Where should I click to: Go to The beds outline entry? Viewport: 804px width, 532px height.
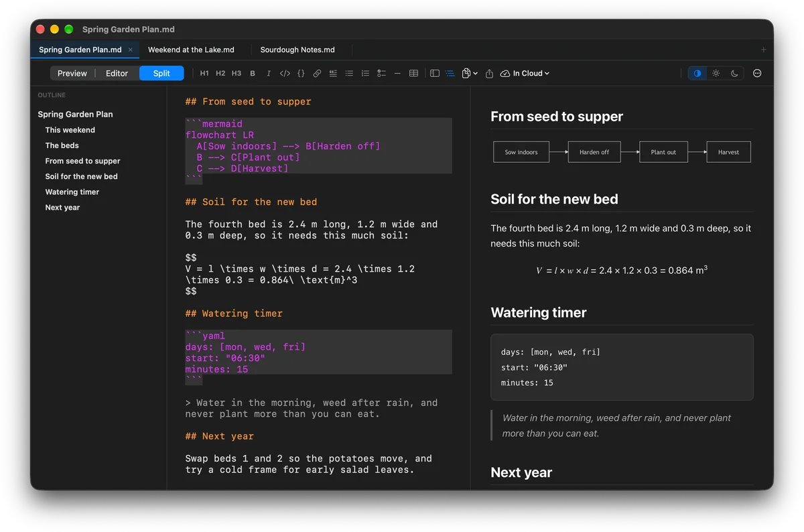(x=62, y=145)
